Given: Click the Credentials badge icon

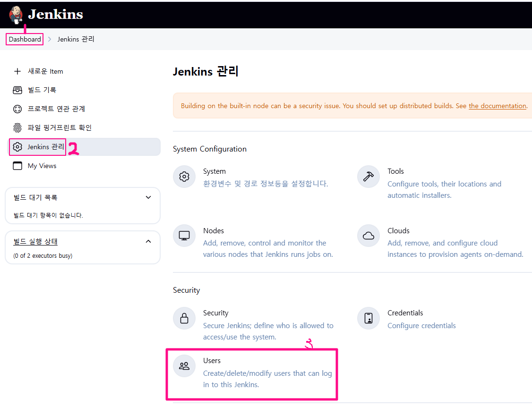Looking at the screenshot, I should point(369,318).
